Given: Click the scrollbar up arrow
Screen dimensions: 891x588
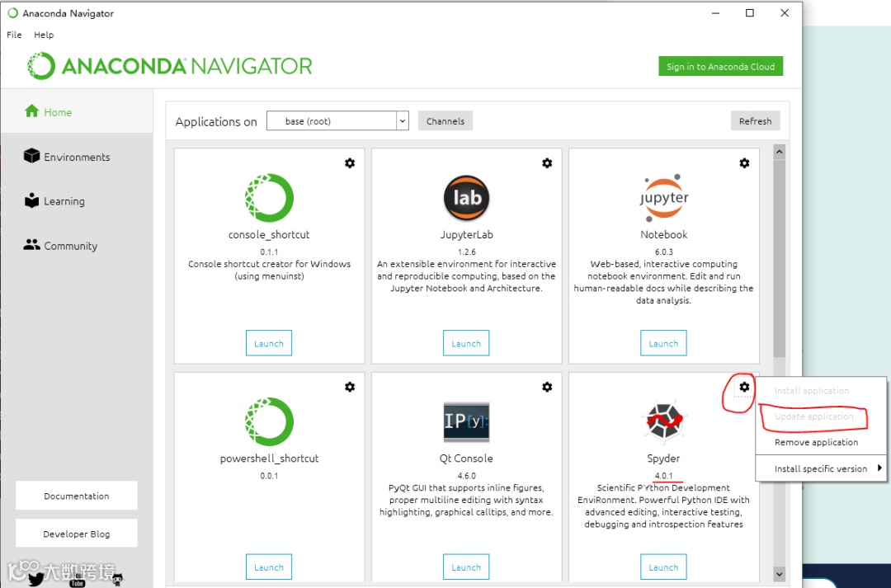Looking at the screenshot, I should (x=779, y=152).
